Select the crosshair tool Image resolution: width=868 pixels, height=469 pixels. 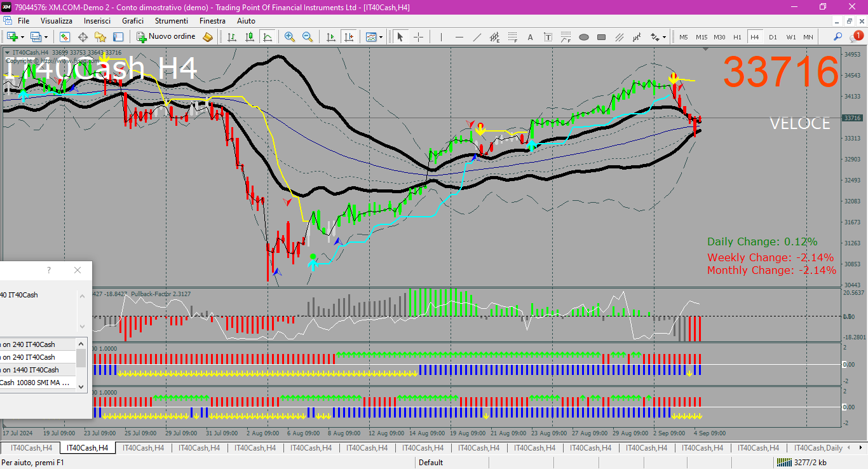418,37
